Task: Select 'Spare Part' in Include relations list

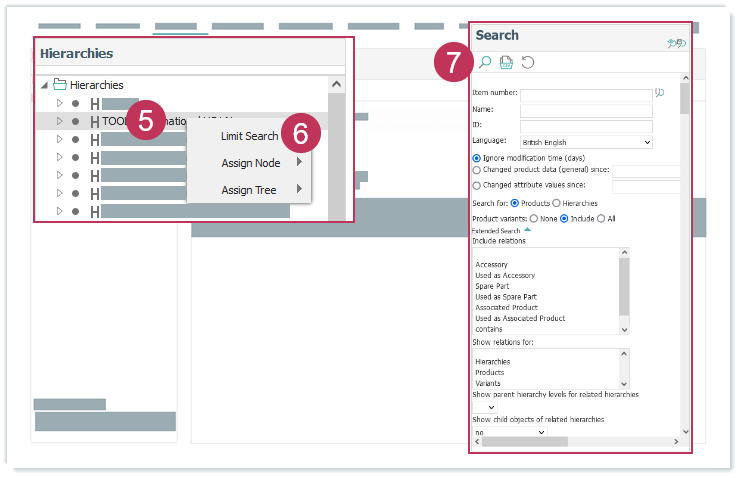Action: 492,286
